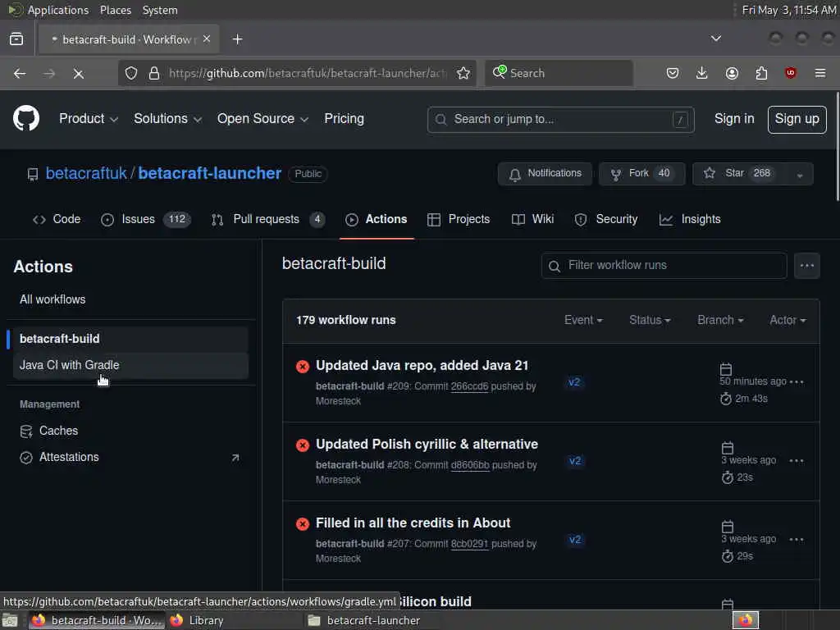
Task: Open the betacraft-launcher repository link
Action: pyautogui.click(x=209, y=174)
